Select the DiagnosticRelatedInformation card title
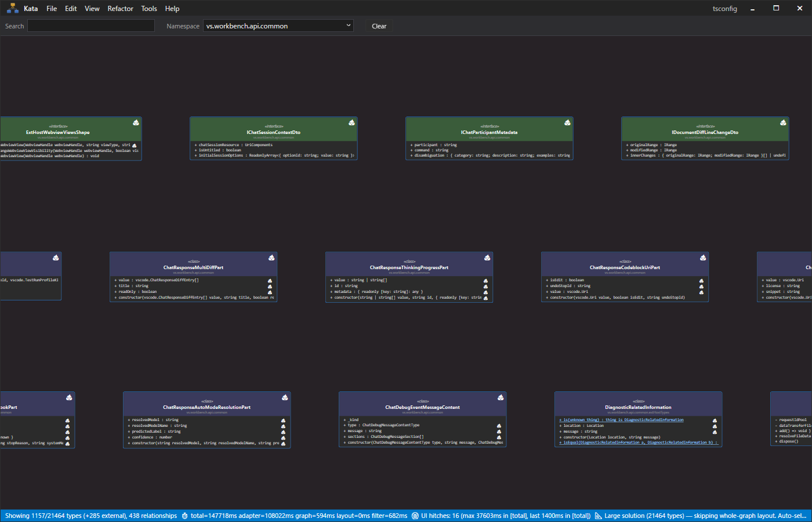The height and width of the screenshot is (522, 812). [x=639, y=407]
